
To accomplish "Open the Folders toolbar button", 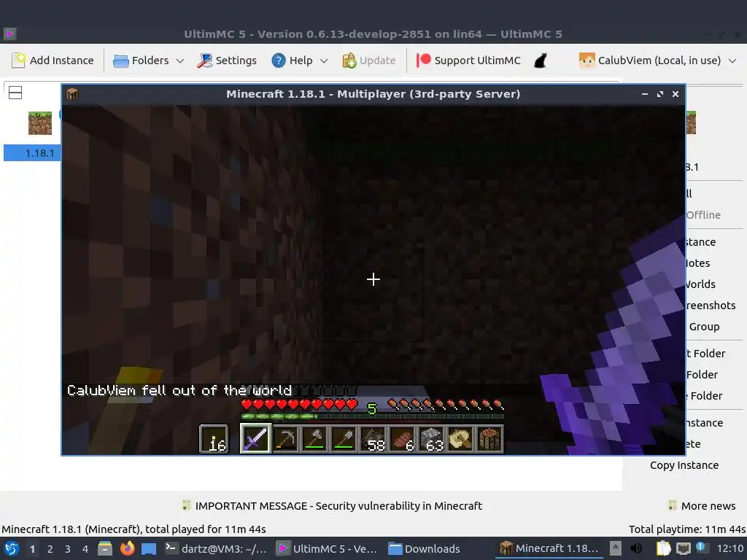I will pos(142,61).
